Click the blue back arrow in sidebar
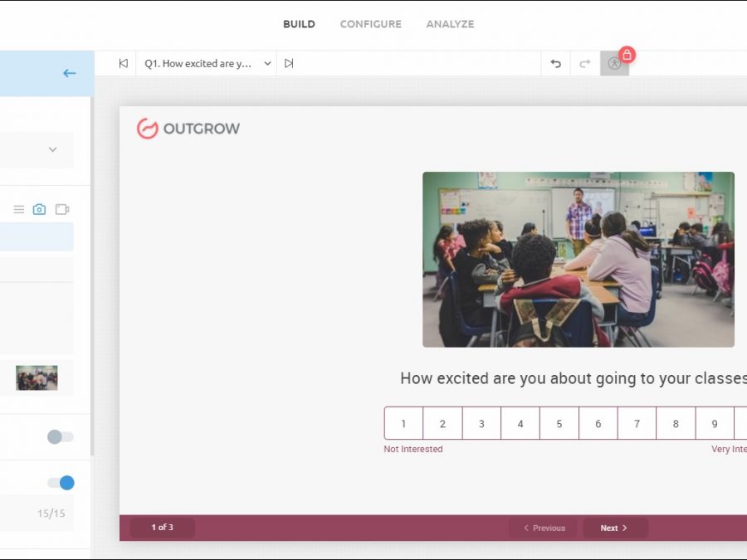 pyautogui.click(x=69, y=73)
